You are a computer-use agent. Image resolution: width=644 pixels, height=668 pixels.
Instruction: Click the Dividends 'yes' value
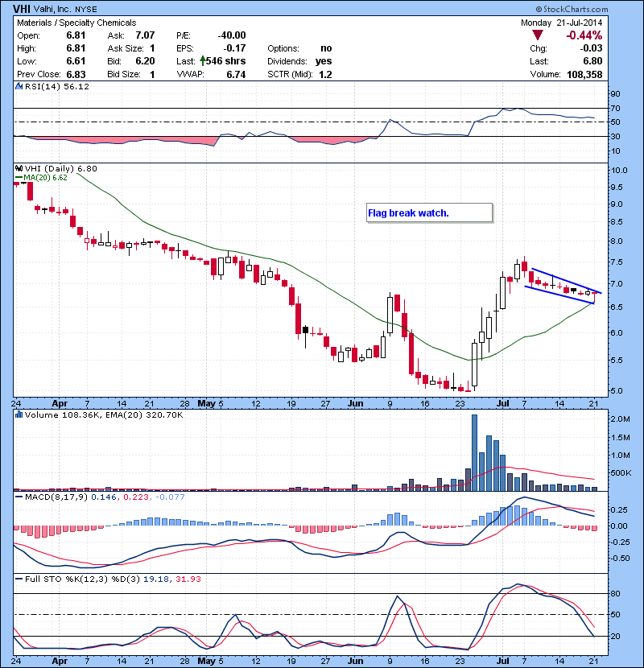pos(322,61)
